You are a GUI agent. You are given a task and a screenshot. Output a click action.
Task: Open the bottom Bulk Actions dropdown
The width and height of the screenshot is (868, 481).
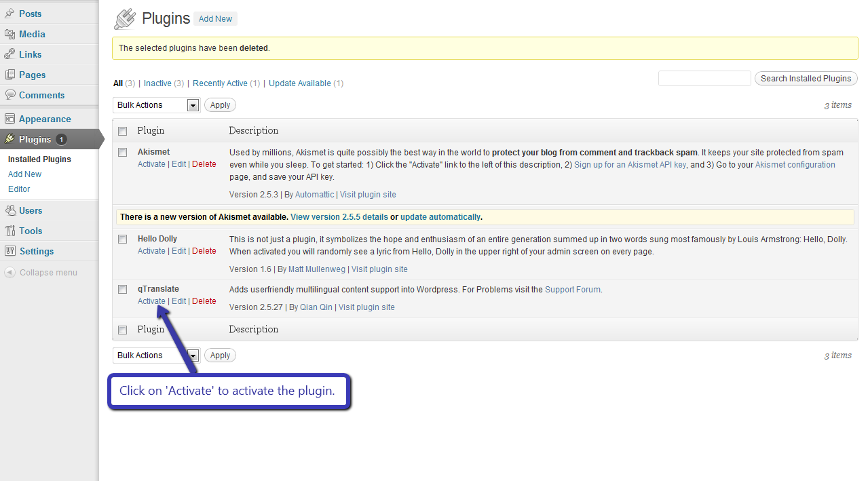tap(156, 355)
